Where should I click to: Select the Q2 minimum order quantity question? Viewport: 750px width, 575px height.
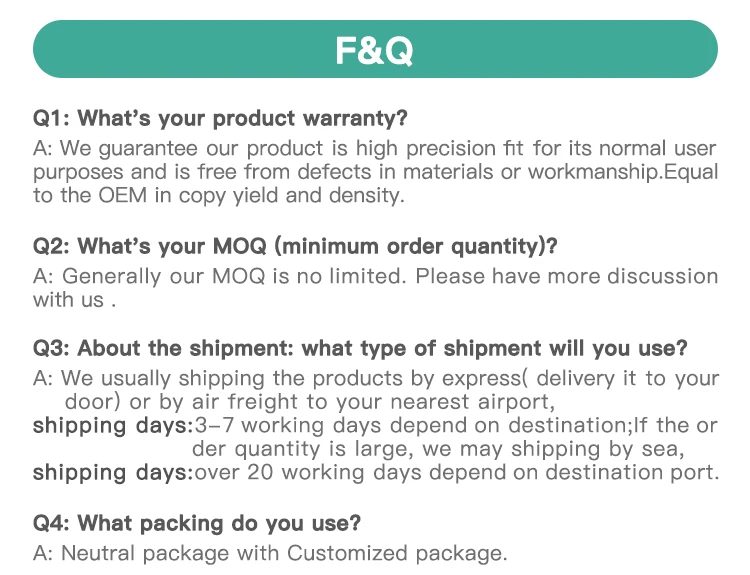[295, 245]
